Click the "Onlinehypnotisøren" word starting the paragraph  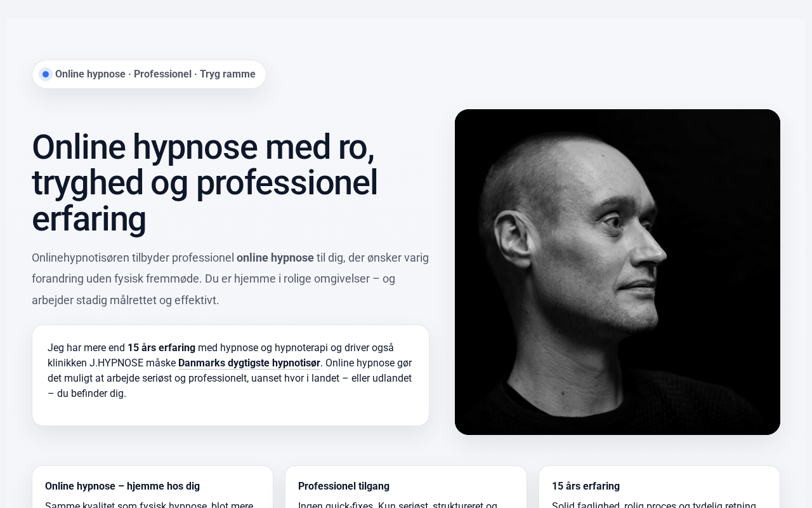(x=80, y=258)
